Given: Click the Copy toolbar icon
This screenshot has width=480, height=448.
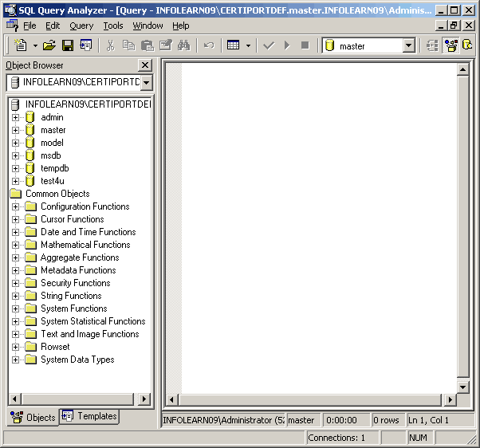Looking at the screenshot, I should [x=129, y=45].
